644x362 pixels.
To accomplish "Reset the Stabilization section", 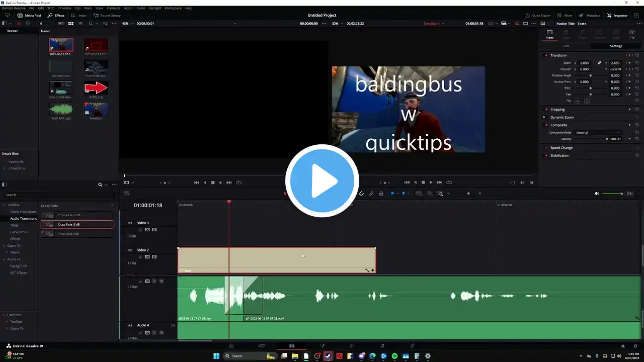I will [x=637, y=155].
